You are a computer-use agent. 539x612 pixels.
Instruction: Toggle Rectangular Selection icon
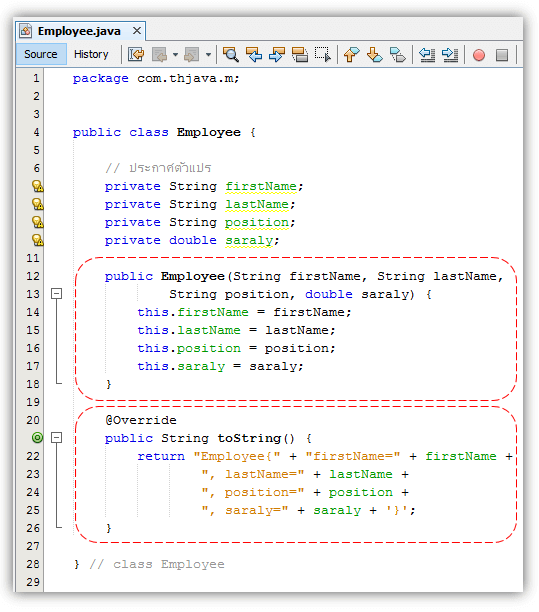coord(323,54)
